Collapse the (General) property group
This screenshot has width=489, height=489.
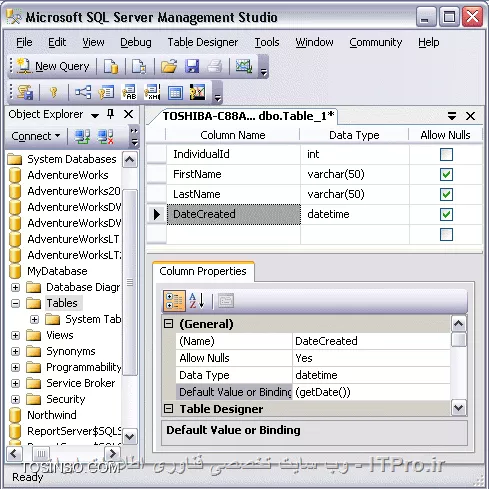(169, 324)
